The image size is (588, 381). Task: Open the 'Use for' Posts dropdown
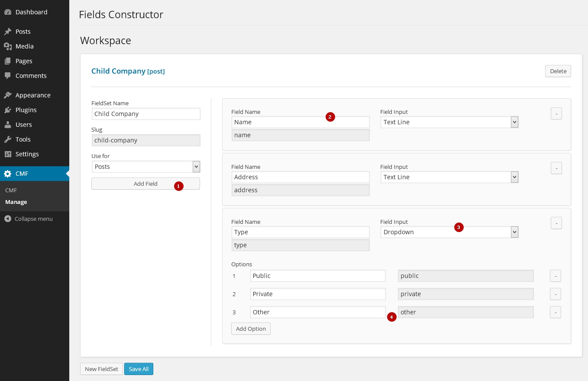coord(146,167)
